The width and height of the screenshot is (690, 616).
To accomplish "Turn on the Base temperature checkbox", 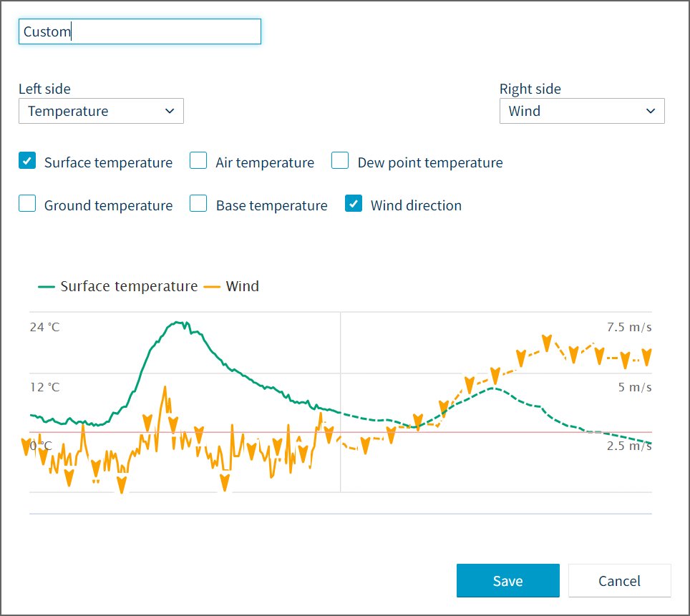I will tap(198, 204).
